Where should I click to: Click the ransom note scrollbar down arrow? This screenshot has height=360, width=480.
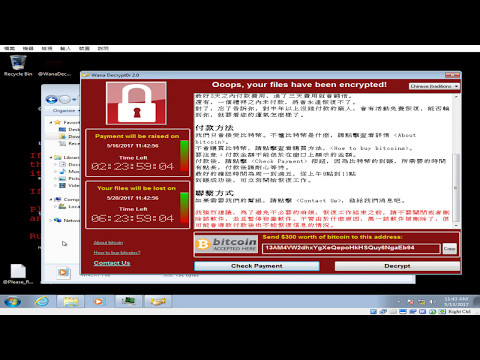456,226
